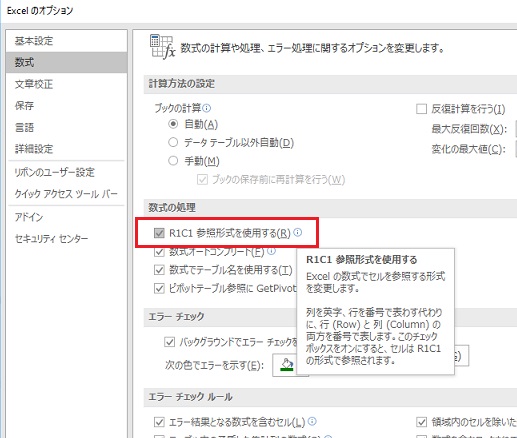The height and width of the screenshot is (438, 517).
Task: Enable 反復計算を行う(I) checkbox
Action: [x=421, y=109]
